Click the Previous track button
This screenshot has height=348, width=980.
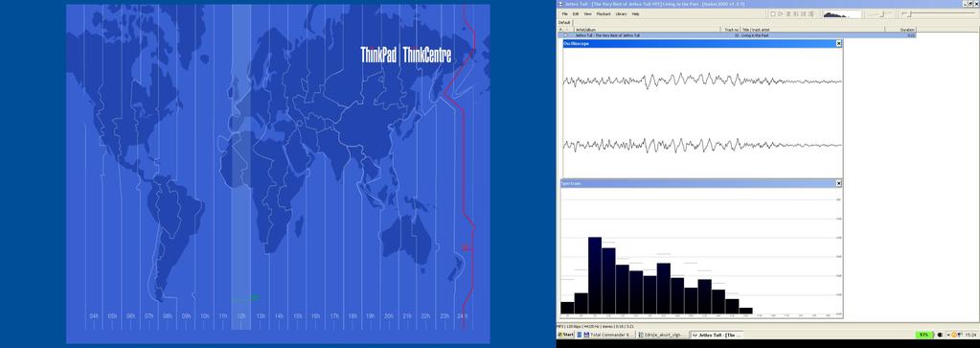[796, 13]
